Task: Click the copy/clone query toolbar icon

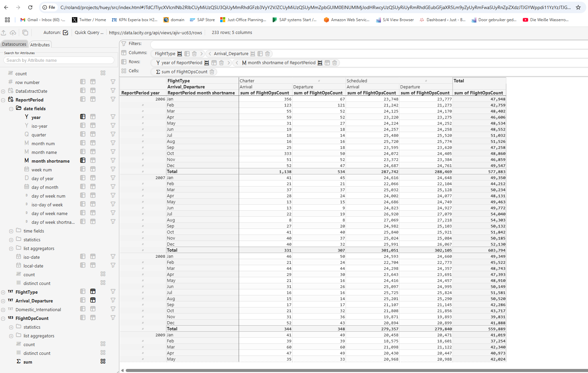Action: (25, 33)
